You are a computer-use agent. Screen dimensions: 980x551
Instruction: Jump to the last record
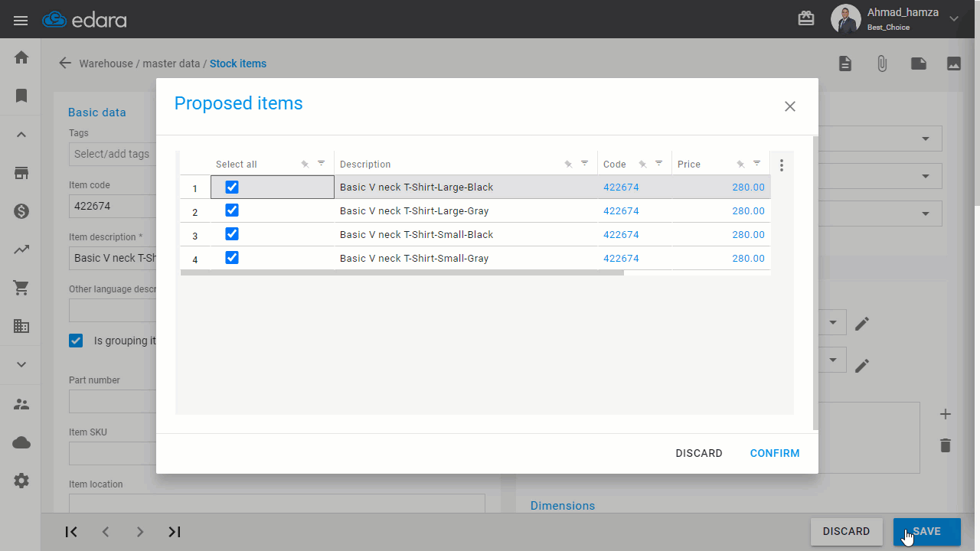click(175, 532)
